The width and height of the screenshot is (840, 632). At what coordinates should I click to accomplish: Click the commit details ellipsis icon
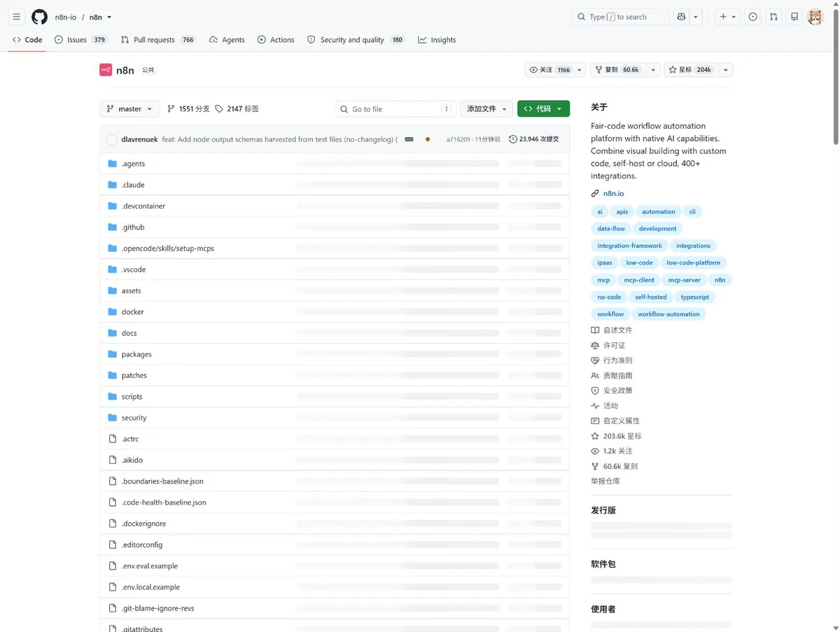point(409,139)
